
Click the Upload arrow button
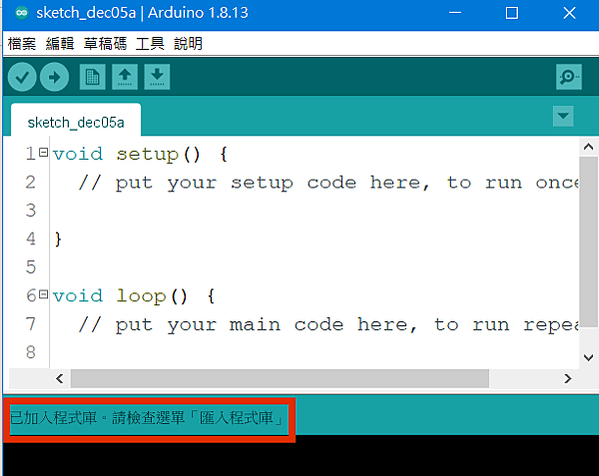[55, 77]
